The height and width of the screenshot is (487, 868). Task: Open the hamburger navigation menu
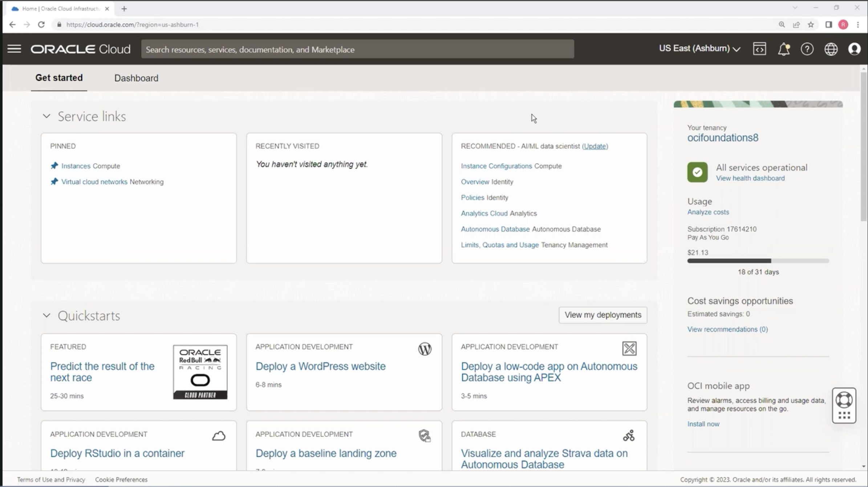pyautogui.click(x=14, y=49)
